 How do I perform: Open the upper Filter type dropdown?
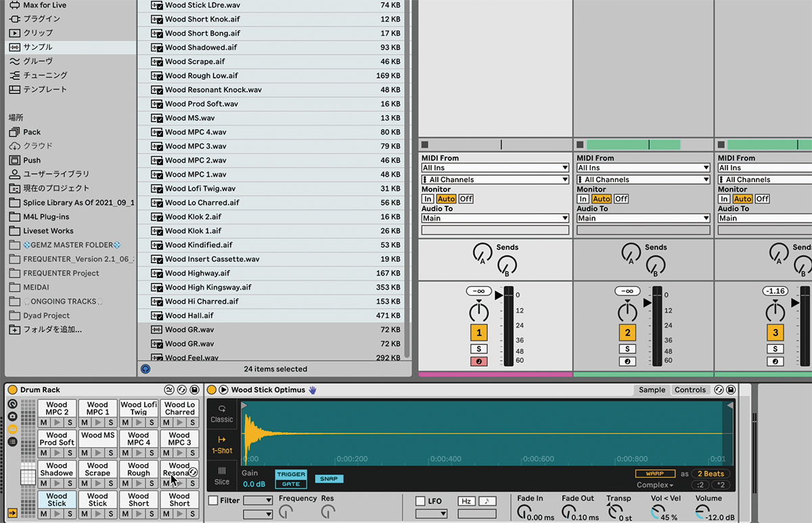(258, 501)
